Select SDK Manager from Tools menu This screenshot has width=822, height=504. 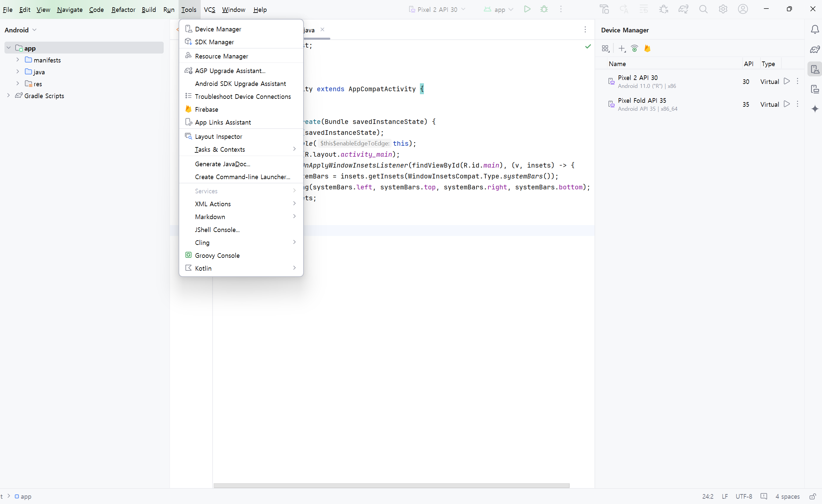tap(215, 42)
